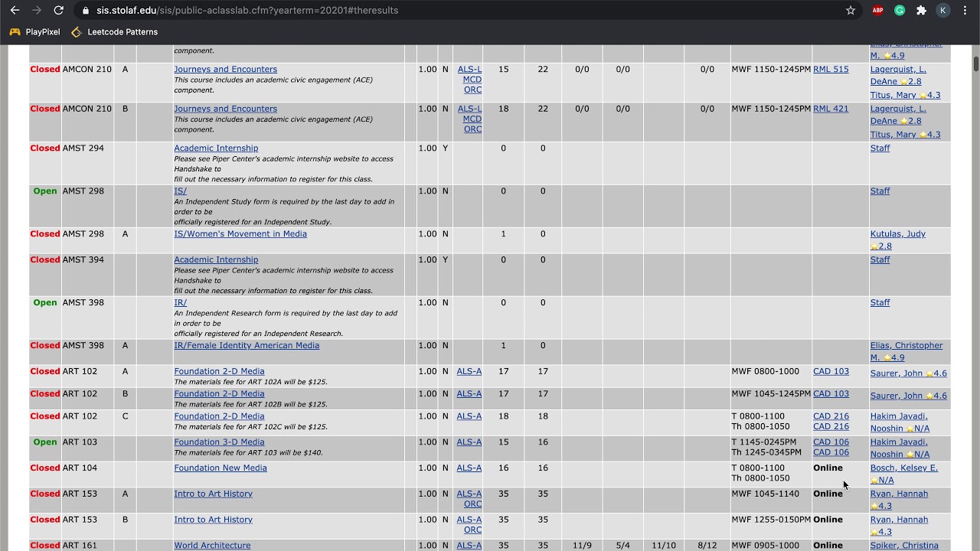The image size is (980, 551).
Task: Bookmark this page with star icon
Action: pos(851,10)
